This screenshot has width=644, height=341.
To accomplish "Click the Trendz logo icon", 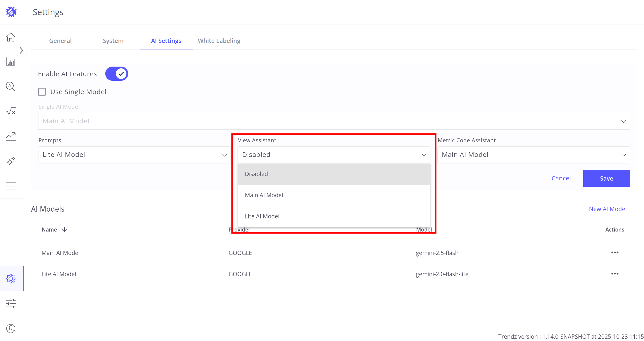I will (11, 12).
